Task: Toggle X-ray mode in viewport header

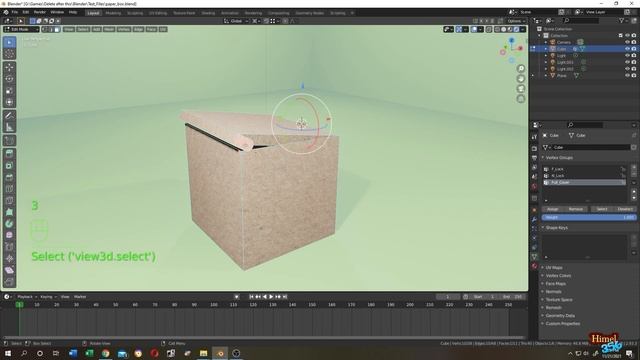Action: coord(489,29)
